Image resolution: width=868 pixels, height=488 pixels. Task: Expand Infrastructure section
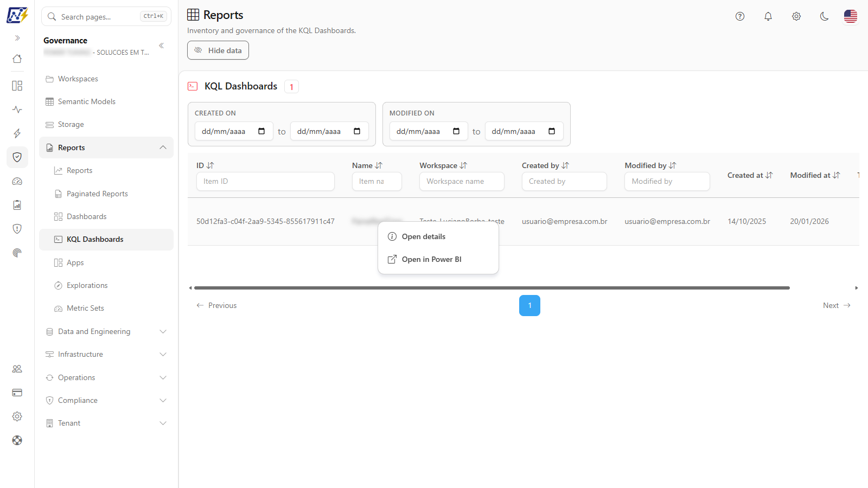[x=106, y=354]
